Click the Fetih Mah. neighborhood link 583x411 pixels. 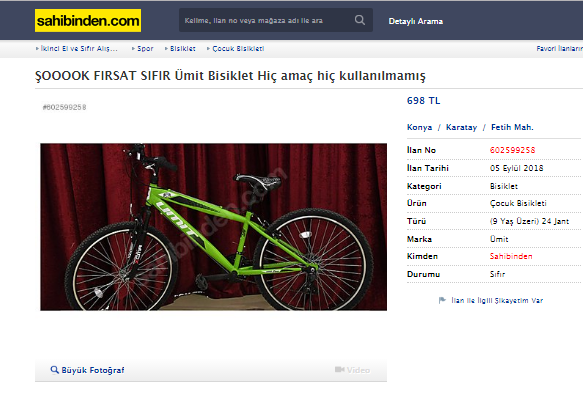pos(512,127)
